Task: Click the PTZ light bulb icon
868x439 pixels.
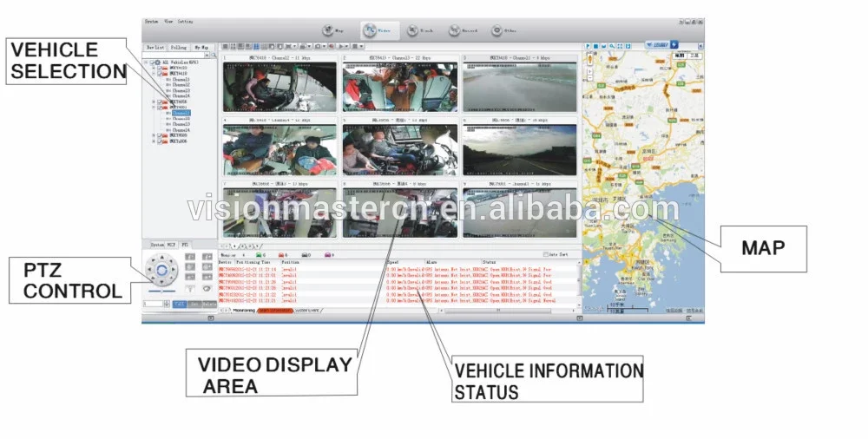Action: tap(190, 288)
